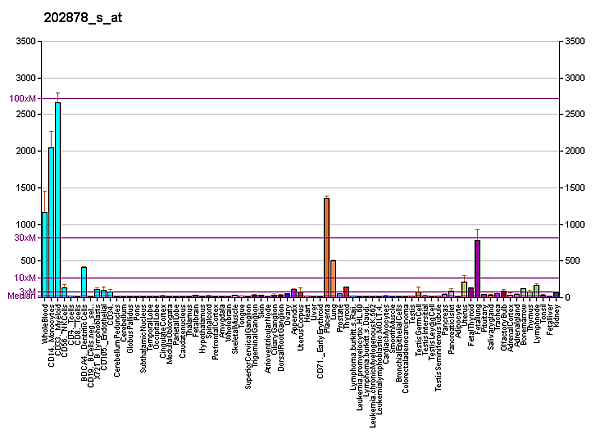Click the tall orange Placenta bar
600x434 pixels.
326,247
